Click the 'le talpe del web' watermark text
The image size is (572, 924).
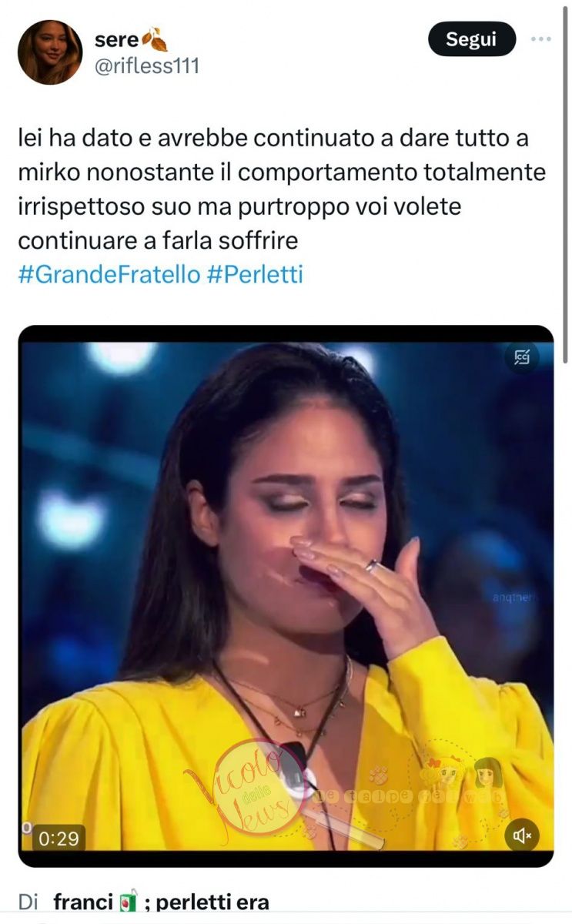coord(404,796)
